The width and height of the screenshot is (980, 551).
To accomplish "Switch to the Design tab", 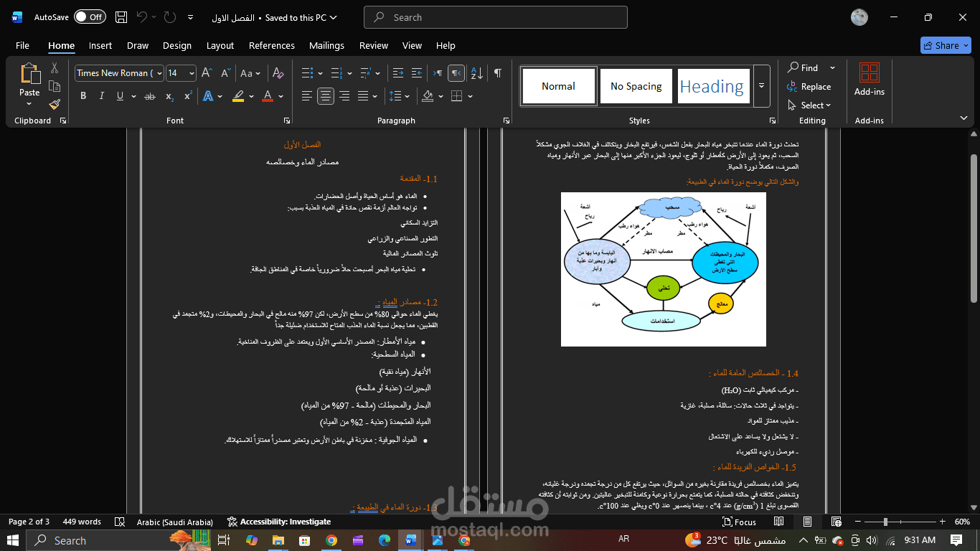I will [x=176, y=45].
